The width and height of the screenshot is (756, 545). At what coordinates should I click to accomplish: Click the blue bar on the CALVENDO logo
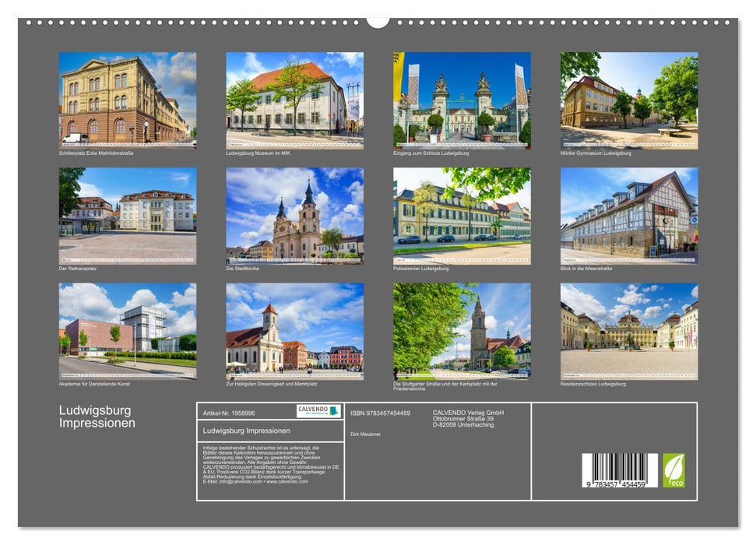(x=333, y=411)
